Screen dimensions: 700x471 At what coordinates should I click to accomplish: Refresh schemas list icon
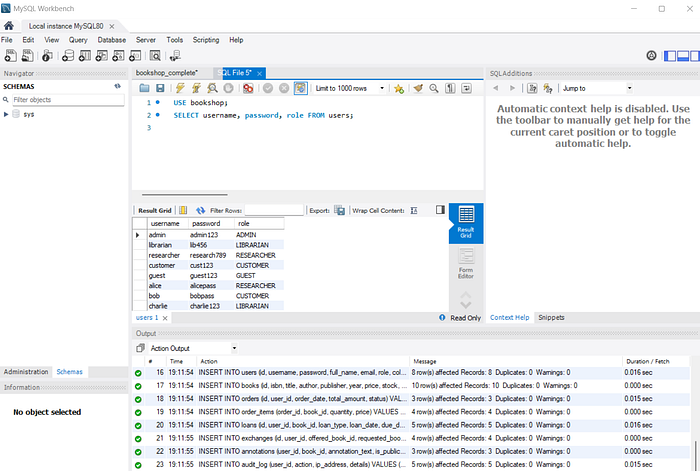[117, 86]
